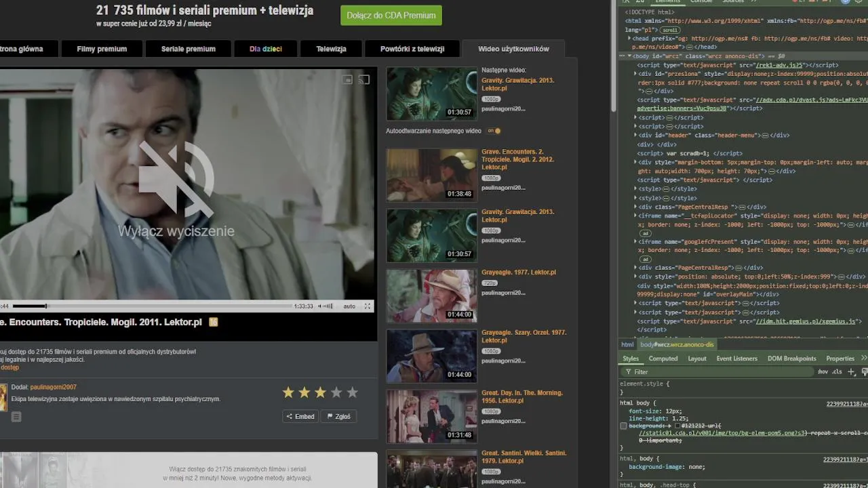The image size is (868, 488).
Task: Toggle the .cls class editor
Action: tap(837, 371)
